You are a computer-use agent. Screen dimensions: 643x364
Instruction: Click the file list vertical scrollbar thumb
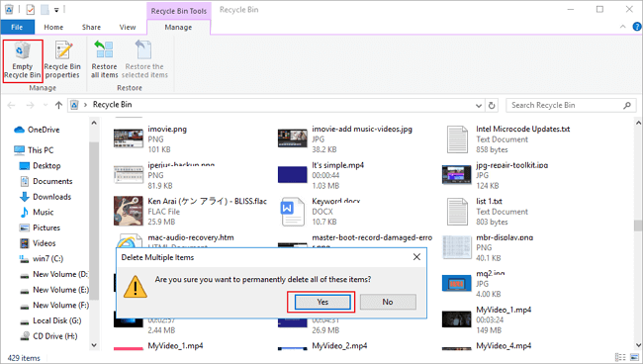[x=638, y=226]
